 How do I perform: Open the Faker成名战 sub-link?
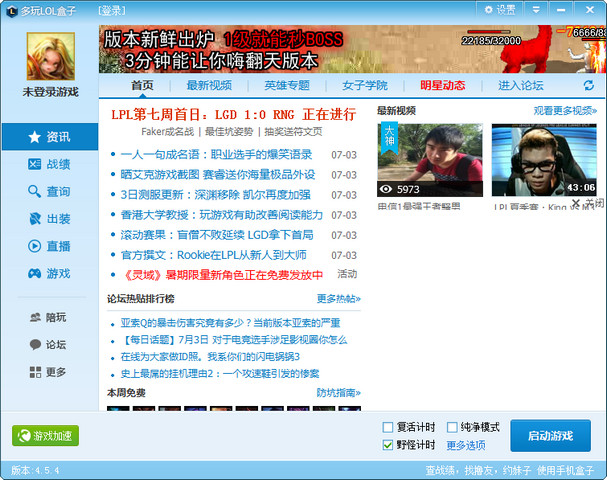[168, 132]
